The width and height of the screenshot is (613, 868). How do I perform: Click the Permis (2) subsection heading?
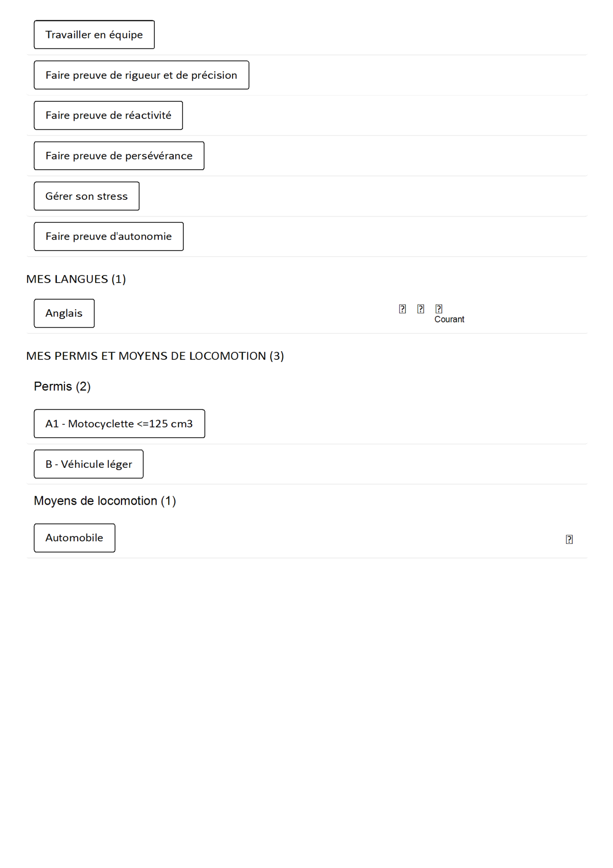pos(62,386)
